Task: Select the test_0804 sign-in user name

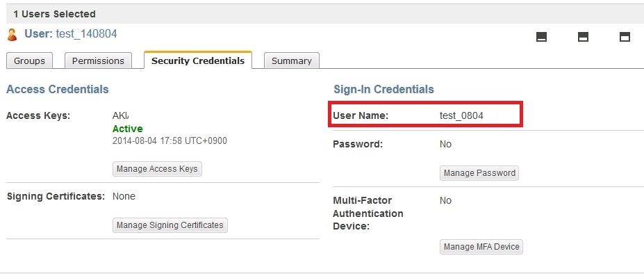Action: click(461, 115)
